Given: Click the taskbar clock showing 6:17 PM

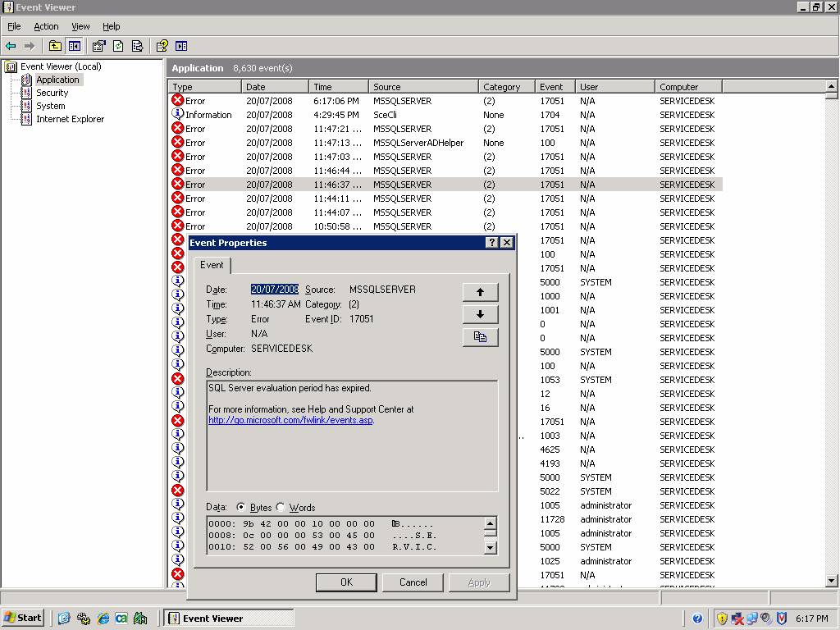Looking at the screenshot, I should (x=811, y=619).
